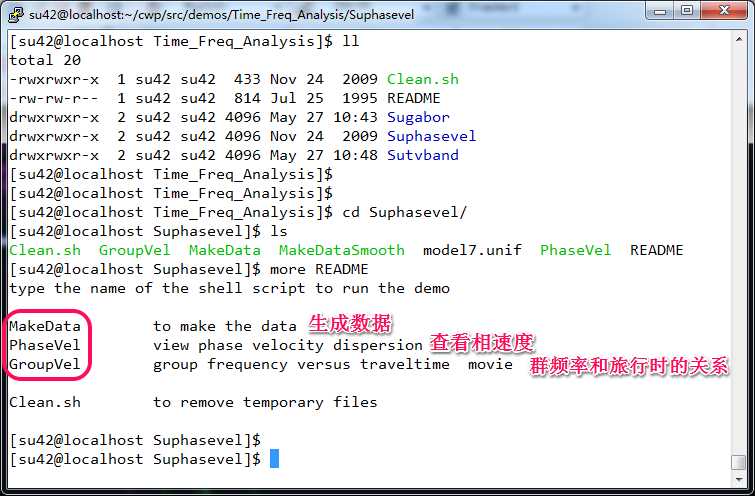
Task: Click the blue Sutvband directory name
Action: (x=423, y=155)
